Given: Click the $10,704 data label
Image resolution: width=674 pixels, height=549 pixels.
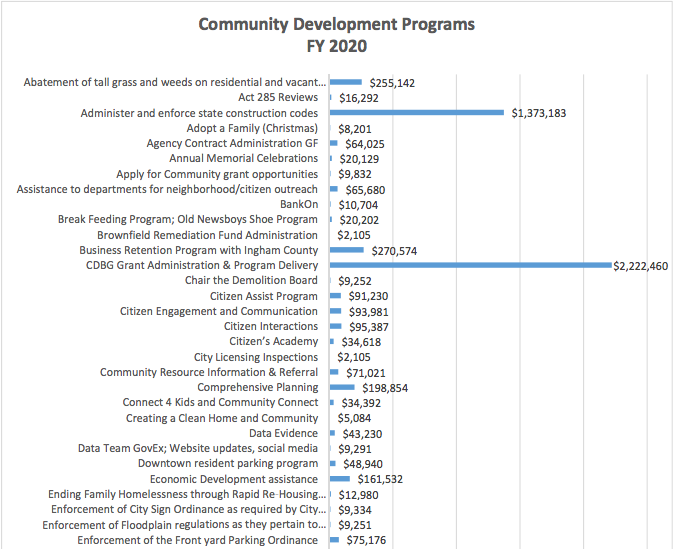Looking at the screenshot, I should tap(358, 205).
